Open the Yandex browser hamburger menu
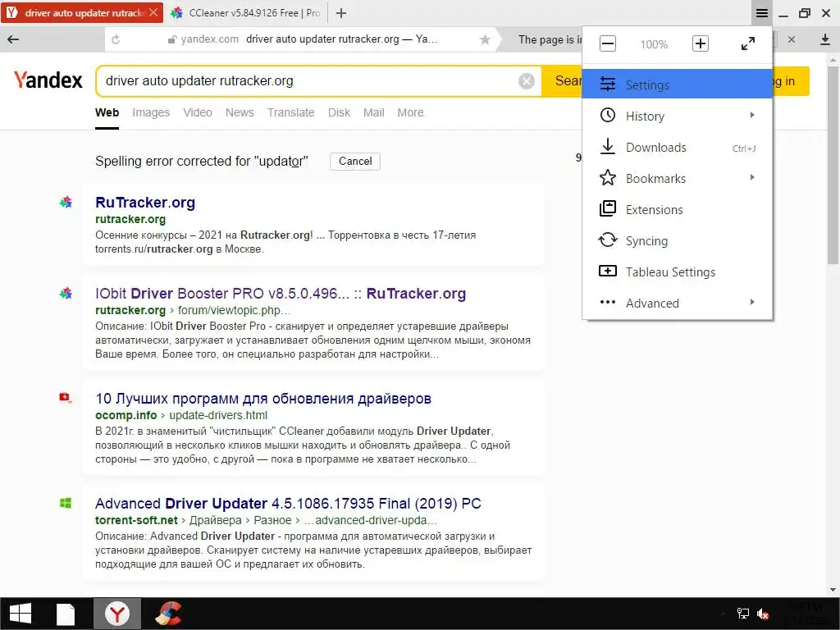Viewport: 840px width, 630px height. 762,13
